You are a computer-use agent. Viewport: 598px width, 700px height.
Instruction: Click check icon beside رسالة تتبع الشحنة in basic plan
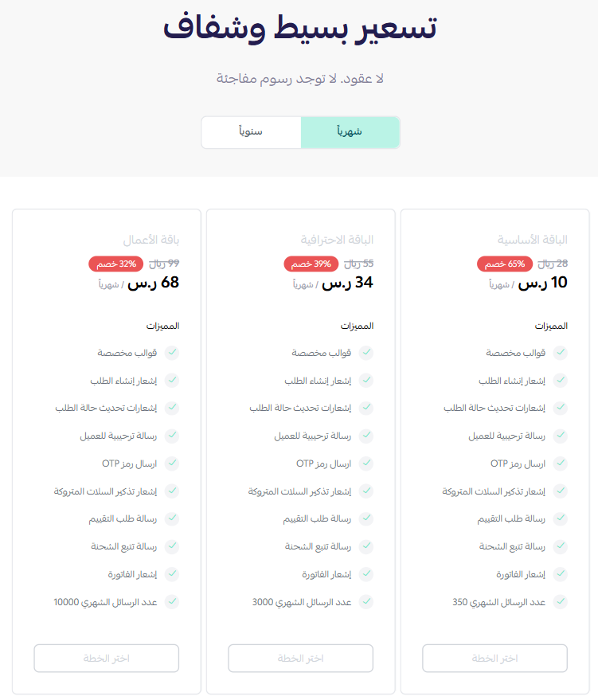(x=560, y=546)
